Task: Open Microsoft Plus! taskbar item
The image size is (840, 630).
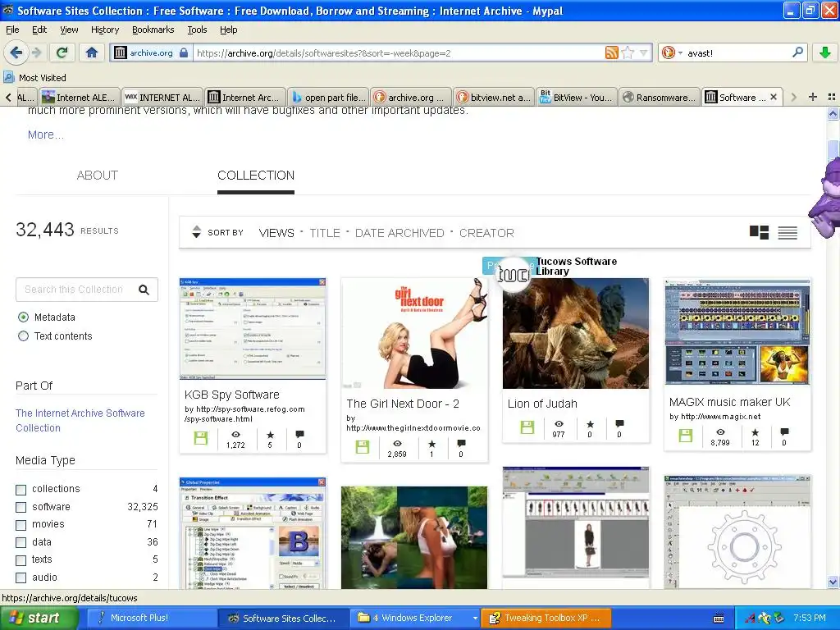Action: (x=151, y=619)
